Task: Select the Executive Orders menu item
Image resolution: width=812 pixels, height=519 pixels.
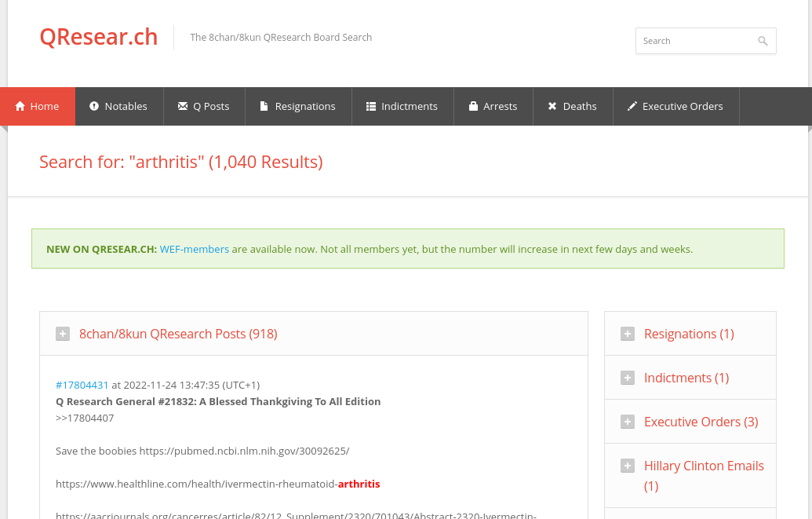Action: pyautogui.click(x=675, y=106)
